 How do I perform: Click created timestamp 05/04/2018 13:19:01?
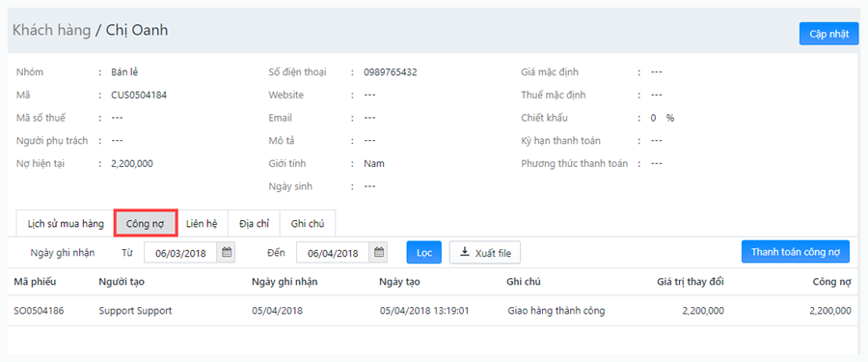[x=424, y=311]
